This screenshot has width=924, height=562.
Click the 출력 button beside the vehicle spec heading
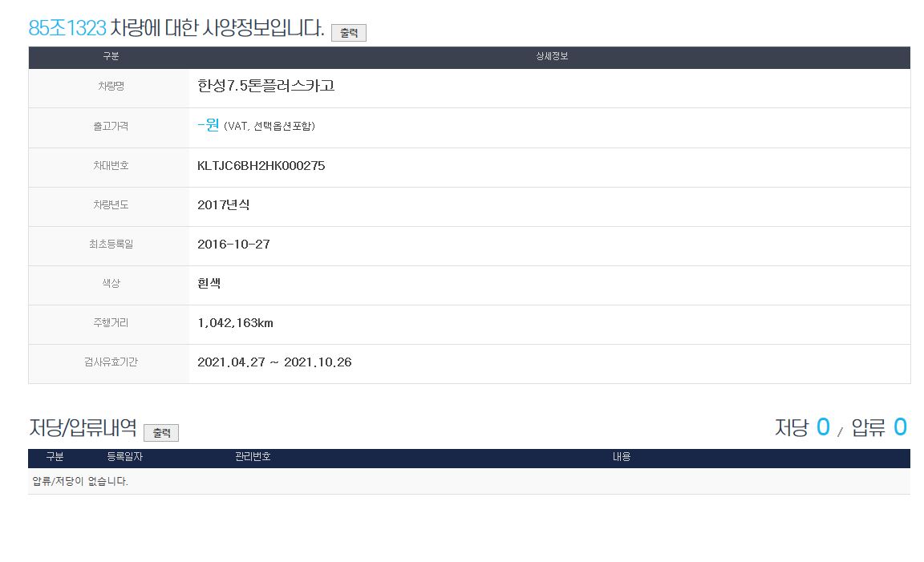348,33
